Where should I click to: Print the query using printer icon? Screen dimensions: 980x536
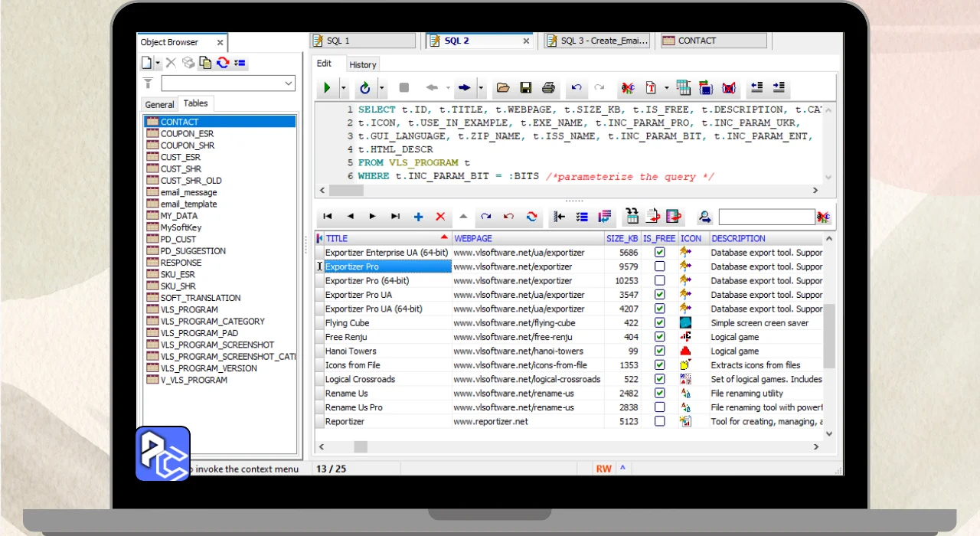(x=548, y=88)
